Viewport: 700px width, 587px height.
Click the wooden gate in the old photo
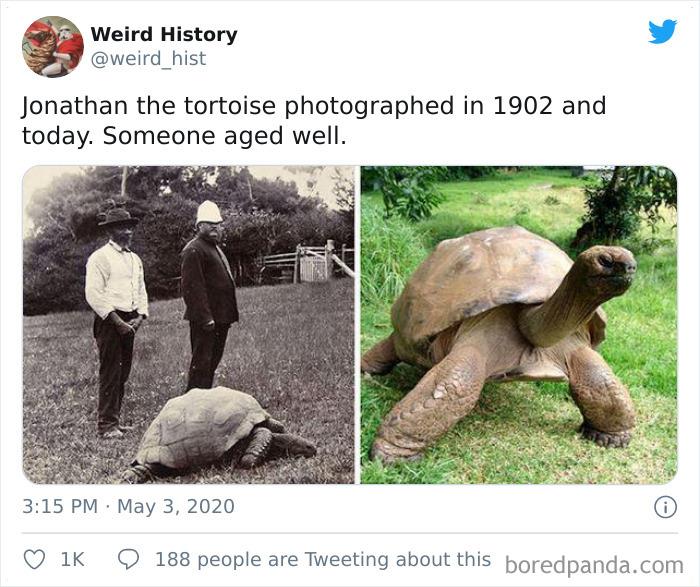pyautogui.click(x=312, y=265)
